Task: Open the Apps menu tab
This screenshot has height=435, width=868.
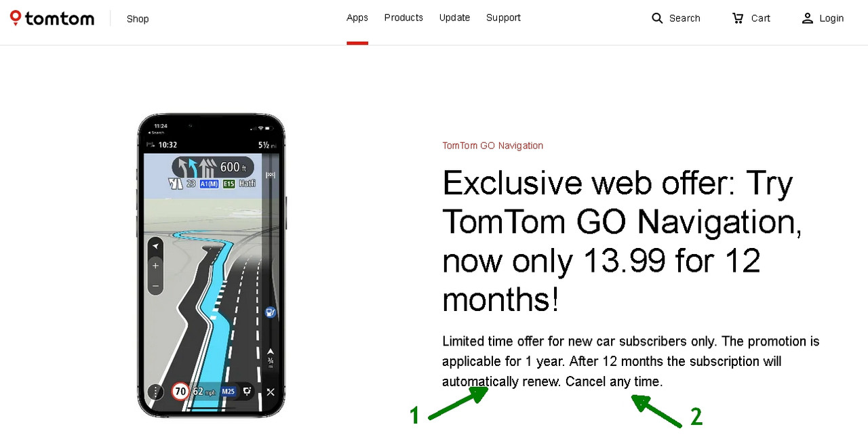Action: click(x=357, y=18)
